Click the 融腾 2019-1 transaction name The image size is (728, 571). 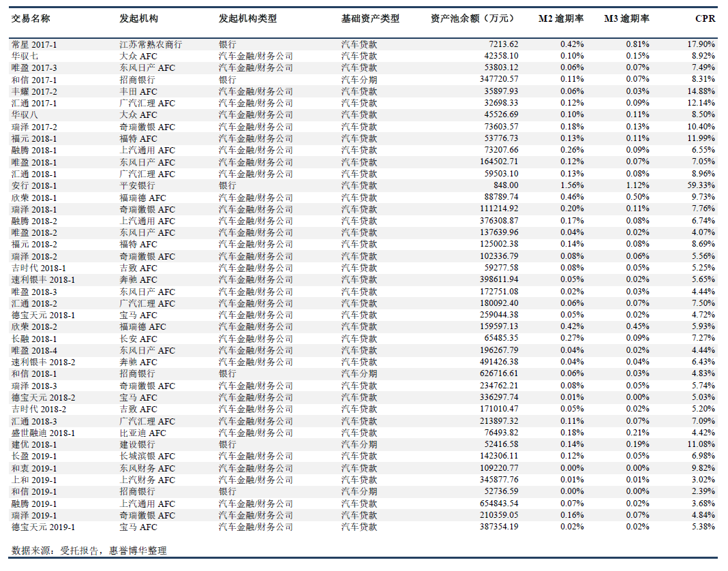pyautogui.click(x=34, y=504)
